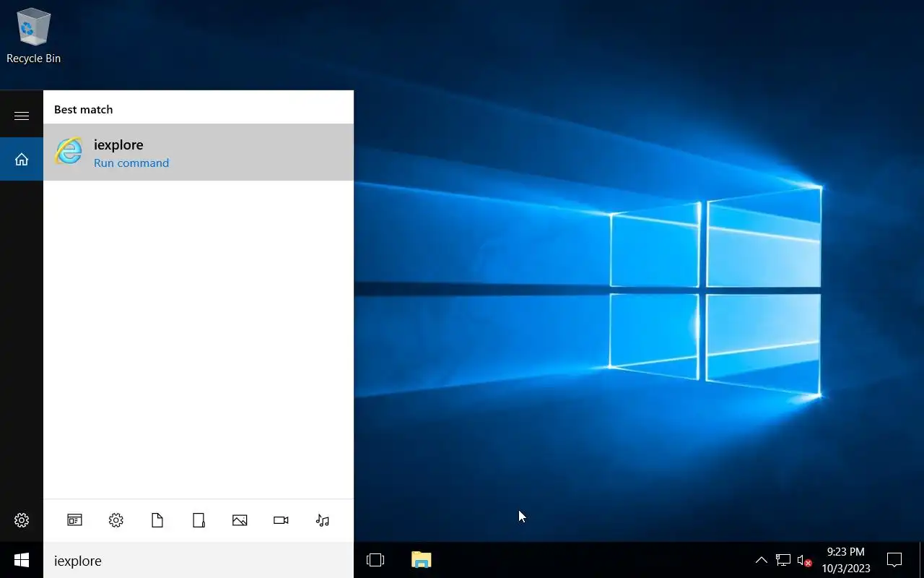Open search settings gear in the sidebar
Screen dimensions: 924x578
[x=22, y=520]
